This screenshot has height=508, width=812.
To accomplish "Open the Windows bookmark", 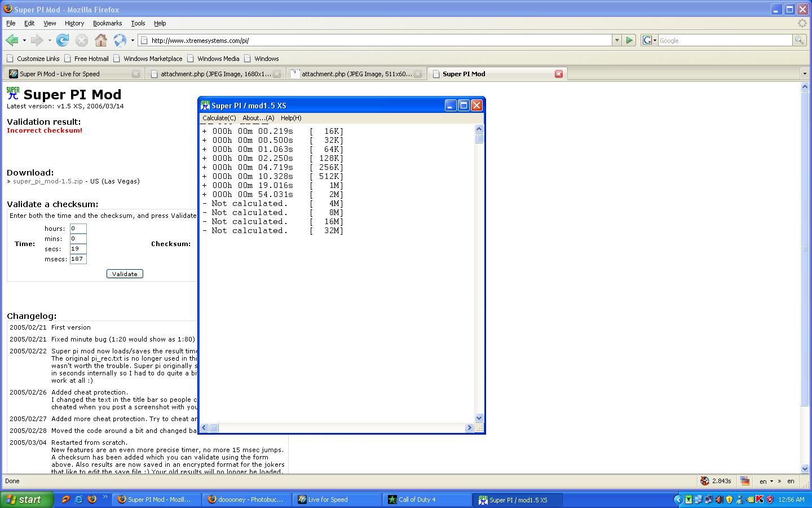I will [x=262, y=59].
